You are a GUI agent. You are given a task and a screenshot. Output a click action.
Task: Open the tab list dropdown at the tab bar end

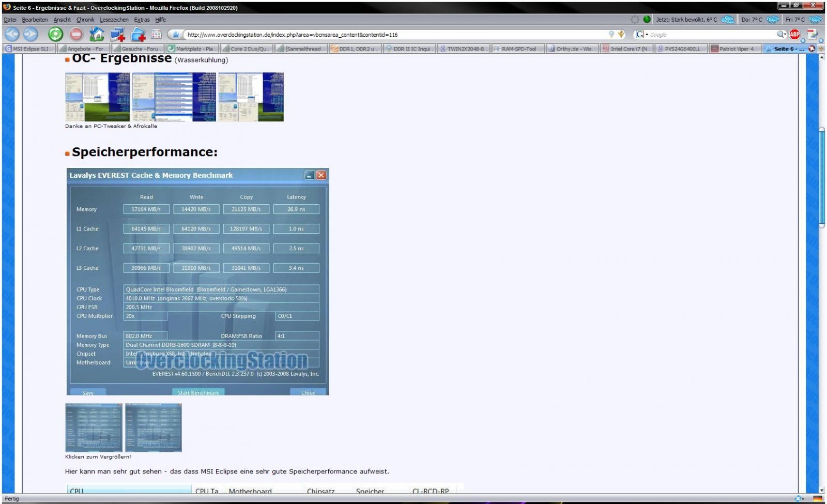click(821, 49)
